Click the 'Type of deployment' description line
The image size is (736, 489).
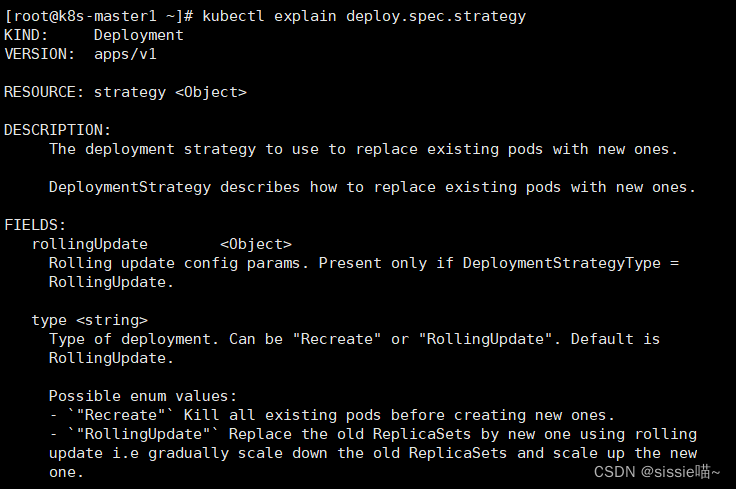354,339
